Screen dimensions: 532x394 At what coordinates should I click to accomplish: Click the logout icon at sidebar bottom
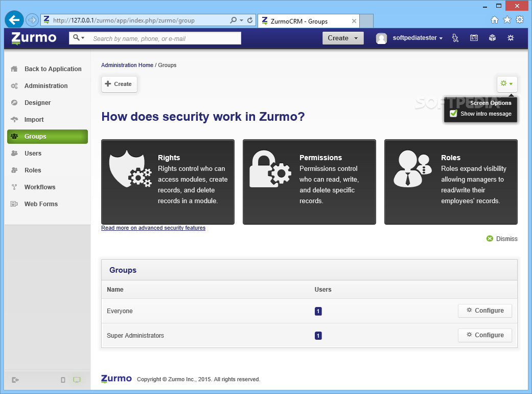pyautogui.click(x=15, y=380)
